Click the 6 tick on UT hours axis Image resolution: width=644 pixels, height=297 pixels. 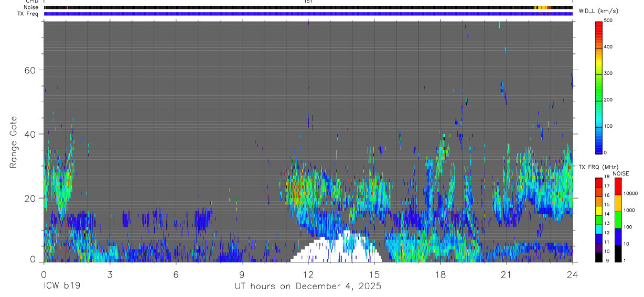click(176, 274)
